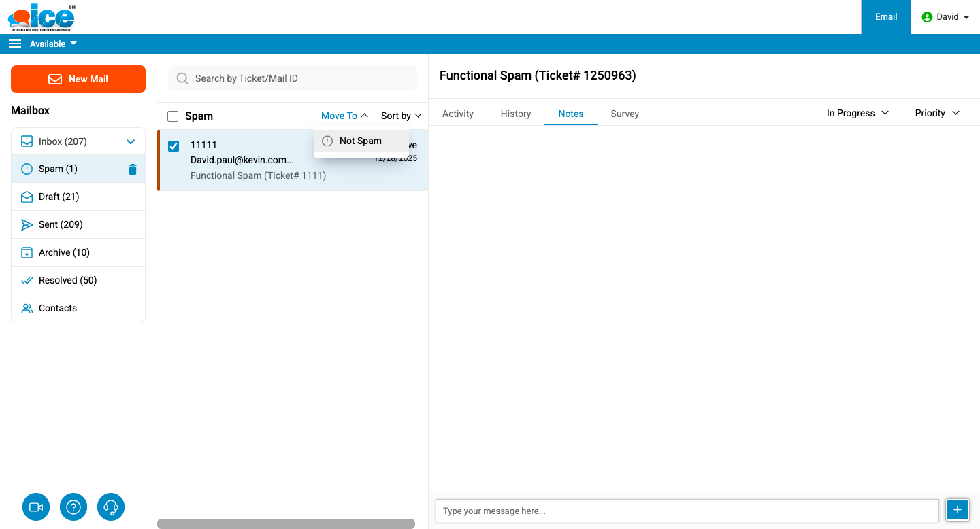This screenshot has height=529, width=980.
Task: Start a video call with camera icon
Action: click(x=36, y=507)
